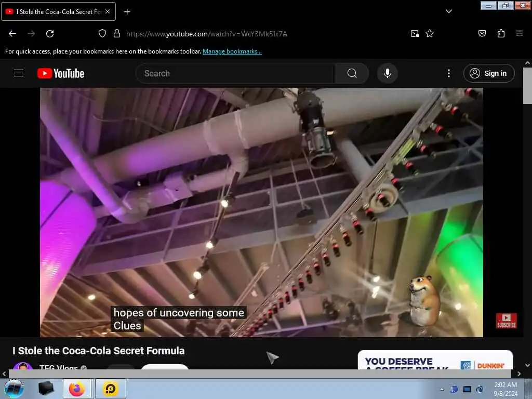Open a new tab with plus button
The image size is (532, 399).
point(127,12)
